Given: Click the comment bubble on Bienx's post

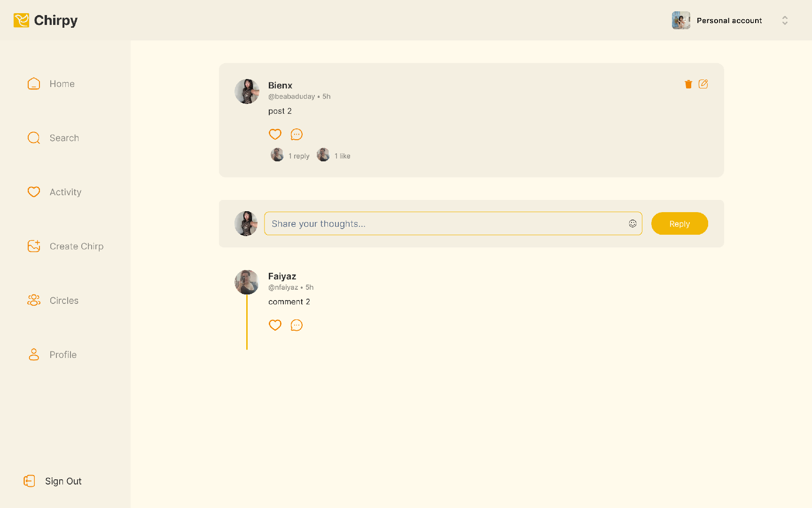Looking at the screenshot, I should tap(297, 135).
